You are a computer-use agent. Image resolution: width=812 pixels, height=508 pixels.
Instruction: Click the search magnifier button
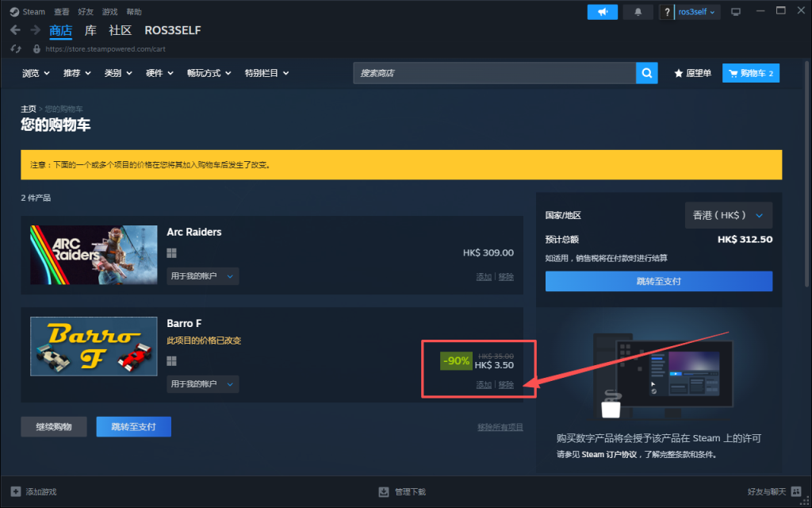647,73
